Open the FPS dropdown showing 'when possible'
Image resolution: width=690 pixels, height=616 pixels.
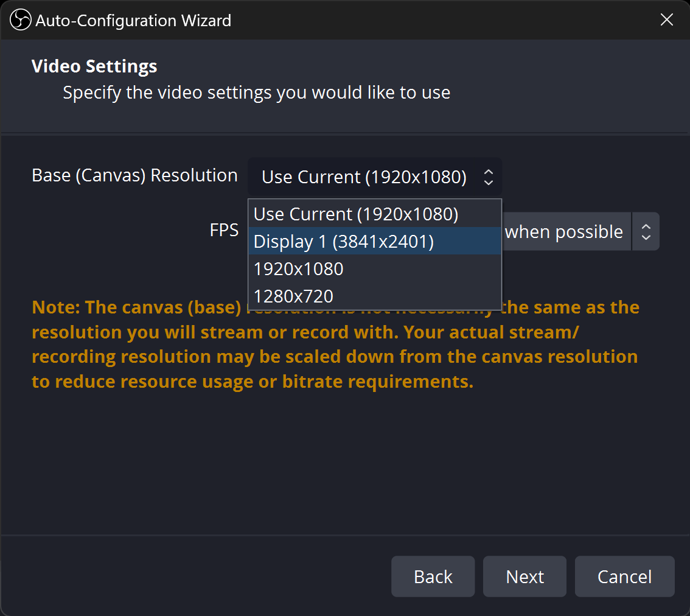click(x=563, y=232)
